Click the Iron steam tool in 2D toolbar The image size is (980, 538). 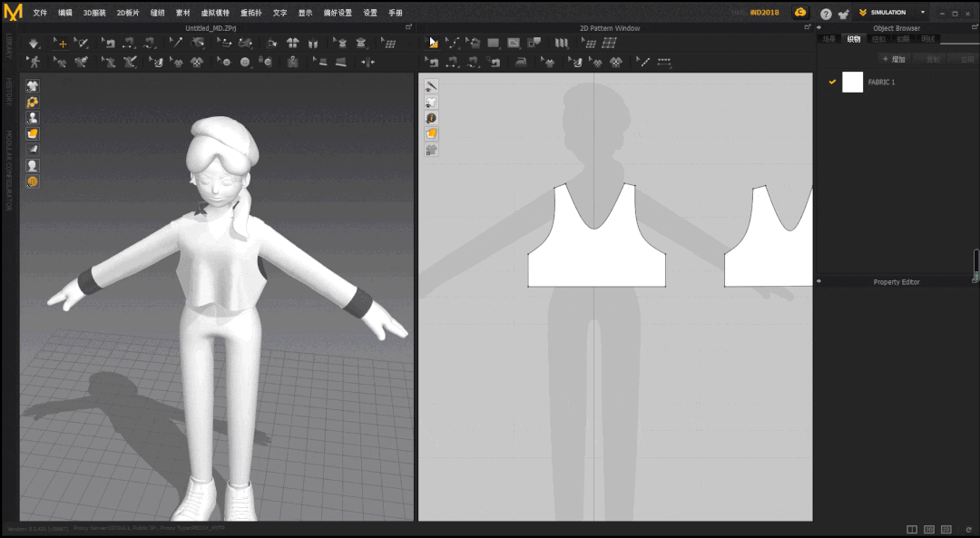coord(521,62)
